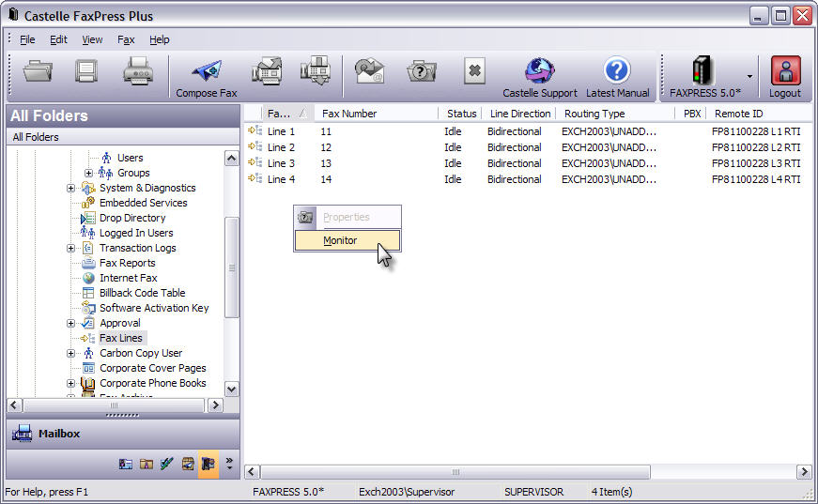Select Billback Code Table

[143, 293]
